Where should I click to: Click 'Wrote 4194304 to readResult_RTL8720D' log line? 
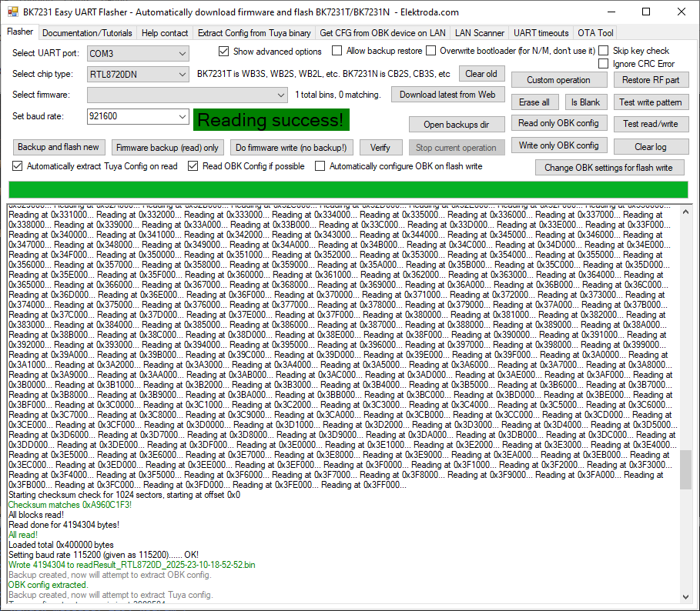coord(132,565)
